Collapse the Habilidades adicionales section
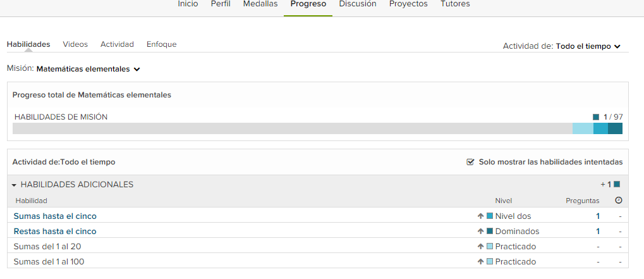Viewport: 644px width, 279px height. pyautogui.click(x=14, y=185)
